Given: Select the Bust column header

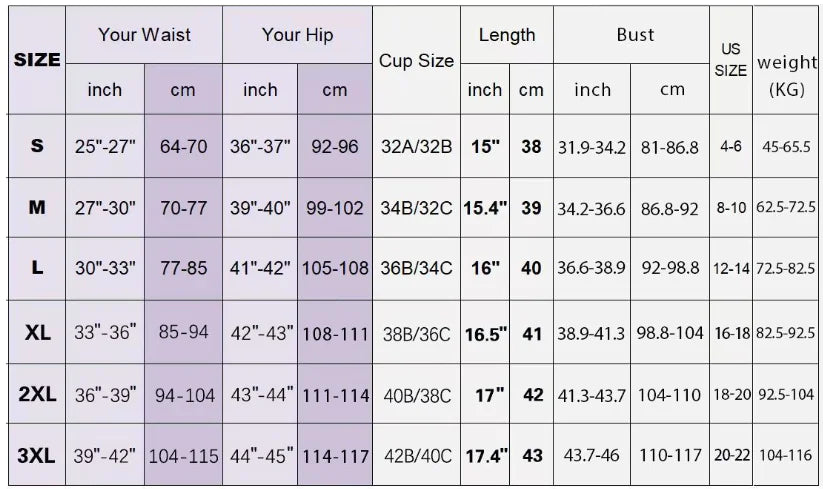Looking at the screenshot, I should [x=635, y=35].
